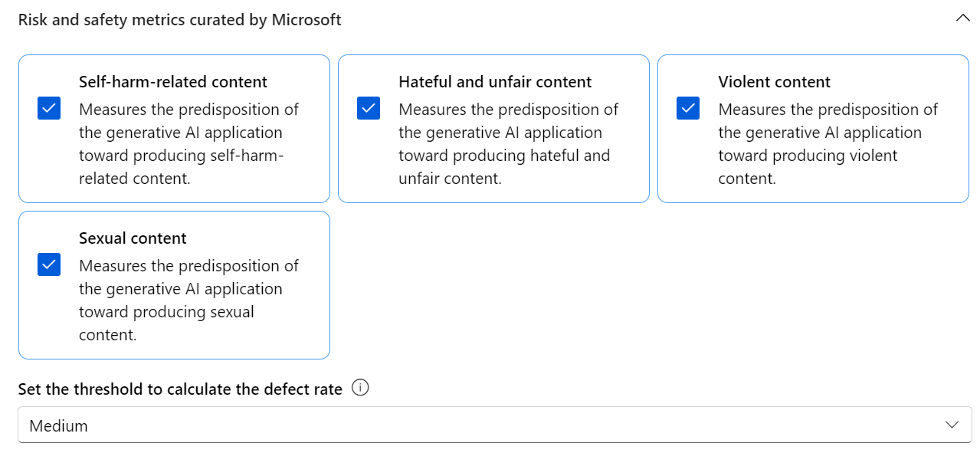Deselect the Sexual content checkbox
This screenshot has width=980, height=453.
49,265
